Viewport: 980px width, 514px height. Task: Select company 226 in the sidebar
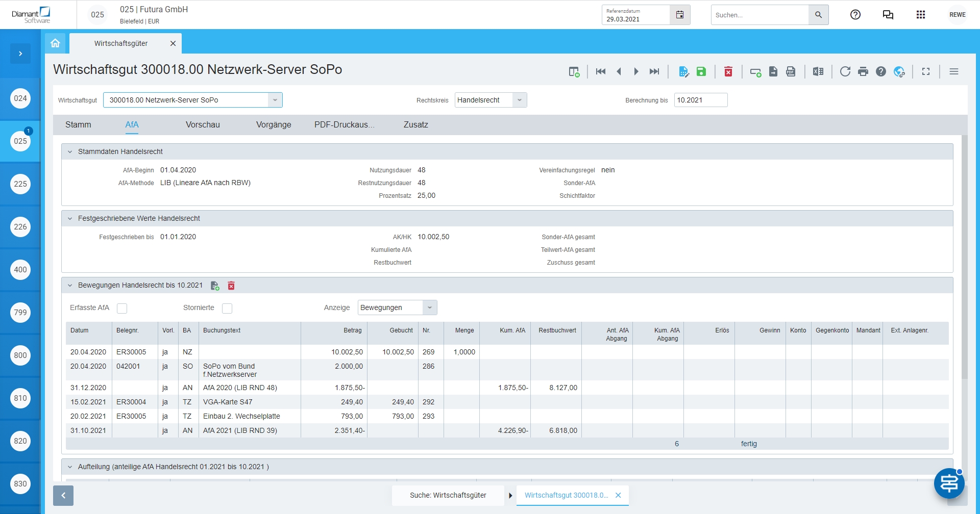pos(20,227)
